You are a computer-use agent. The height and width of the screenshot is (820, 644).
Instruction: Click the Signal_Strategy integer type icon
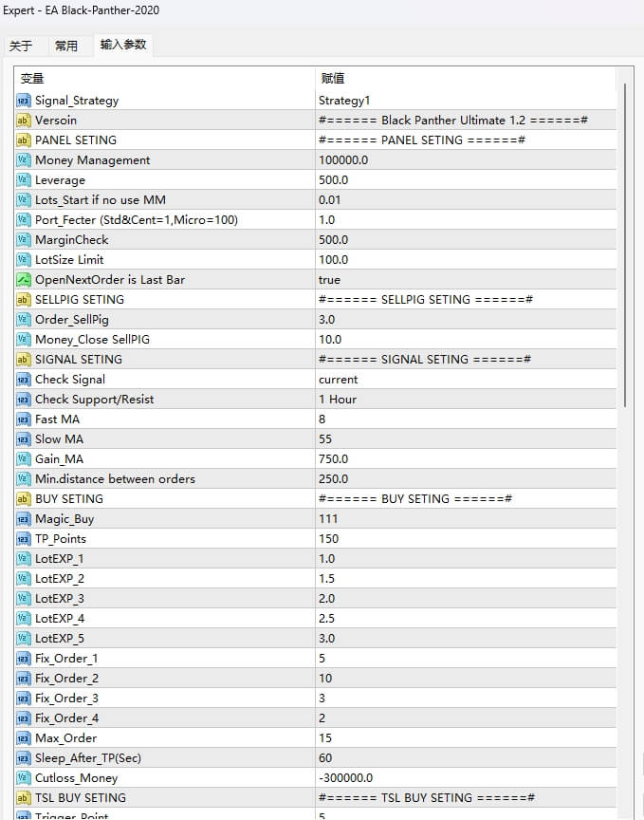pos(24,101)
